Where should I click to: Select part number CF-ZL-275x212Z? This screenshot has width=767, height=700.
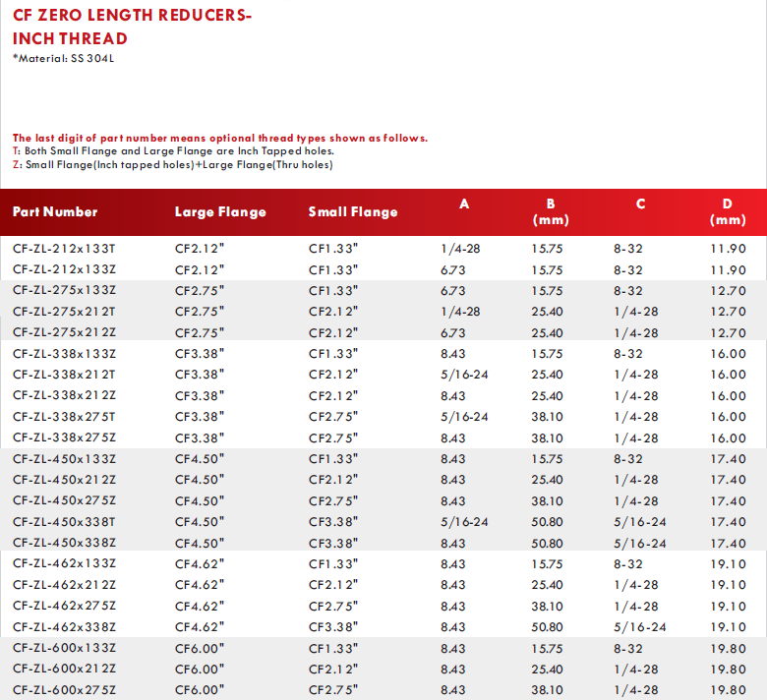click(x=64, y=332)
